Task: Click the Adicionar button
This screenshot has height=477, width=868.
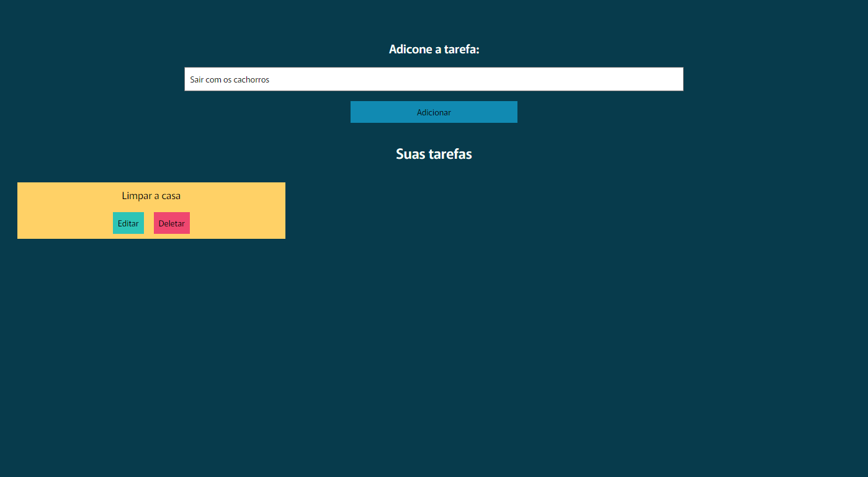Action: pos(434,112)
